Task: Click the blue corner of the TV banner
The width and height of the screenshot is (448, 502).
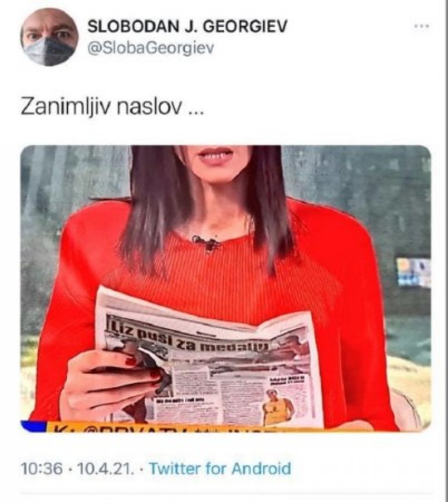Action: (x=34, y=426)
